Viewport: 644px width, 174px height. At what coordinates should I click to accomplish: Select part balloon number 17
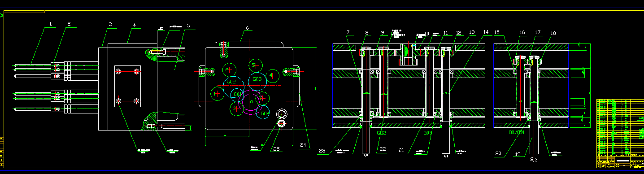538,32
